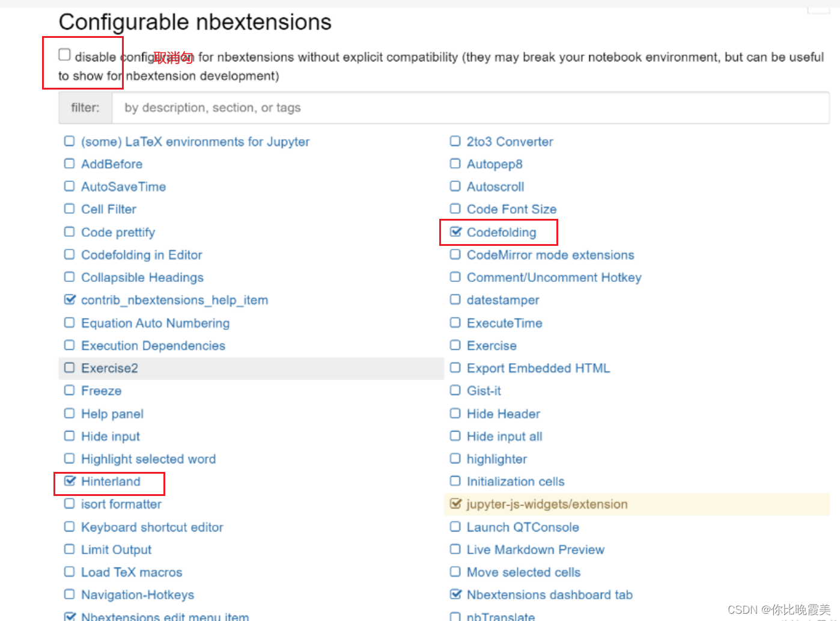Image resolution: width=840 pixels, height=621 pixels.
Task: Enable the Table of Contents style Collapsible Headings
Action: click(x=70, y=277)
